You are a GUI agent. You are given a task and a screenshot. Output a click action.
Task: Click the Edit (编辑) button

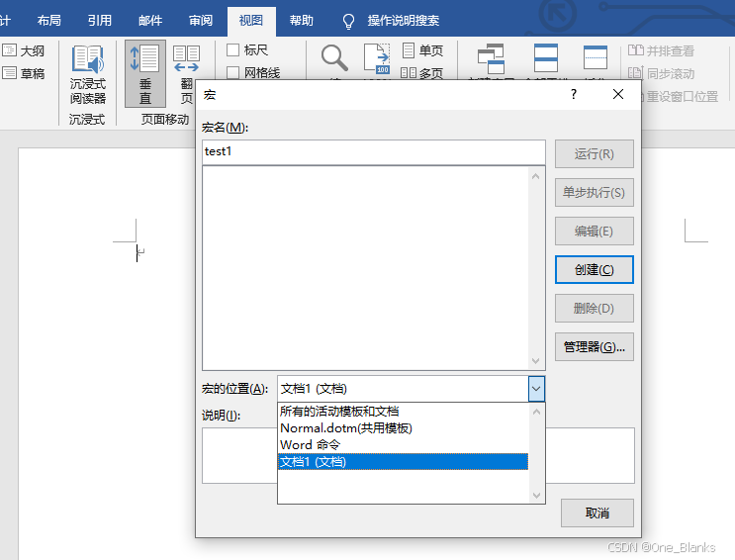(595, 232)
